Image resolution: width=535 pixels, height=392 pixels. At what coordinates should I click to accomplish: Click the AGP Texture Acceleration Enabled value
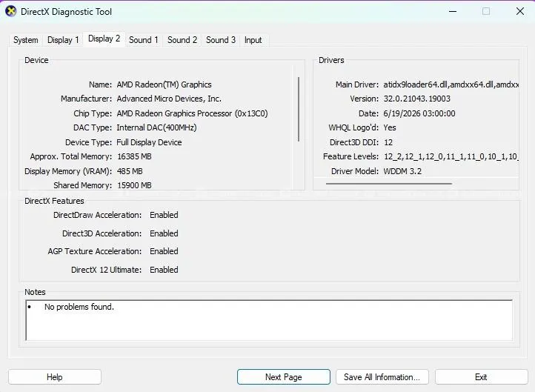tap(164, 251)
